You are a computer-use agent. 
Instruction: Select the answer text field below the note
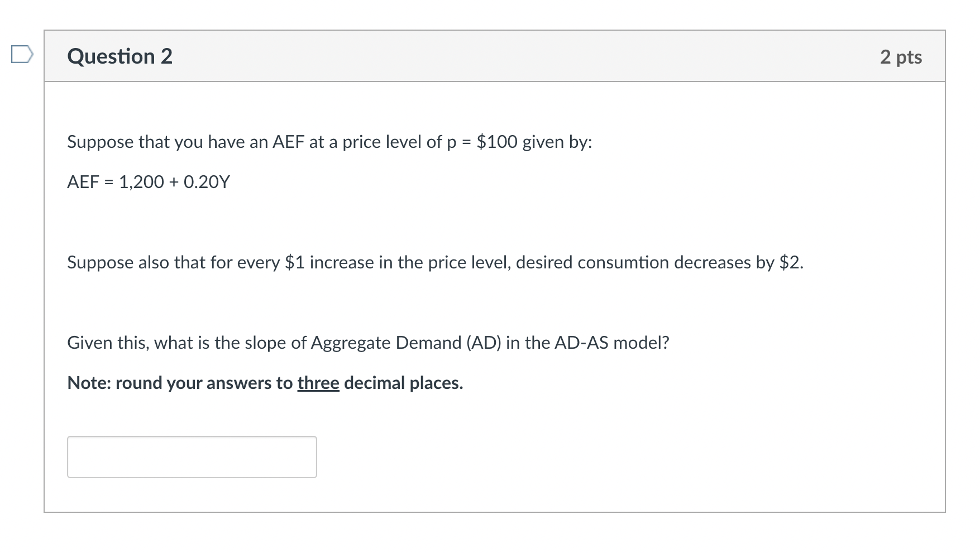click(x=192, y=457)
